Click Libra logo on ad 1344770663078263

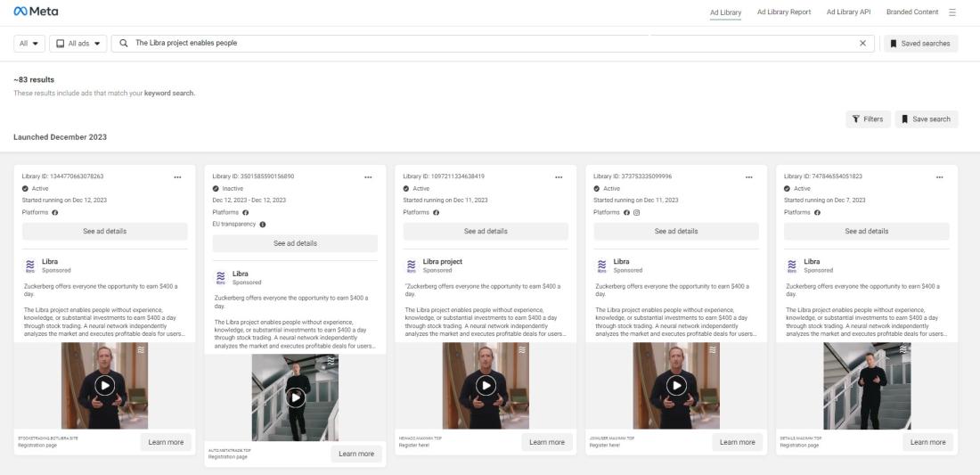(x=30, y=266)
